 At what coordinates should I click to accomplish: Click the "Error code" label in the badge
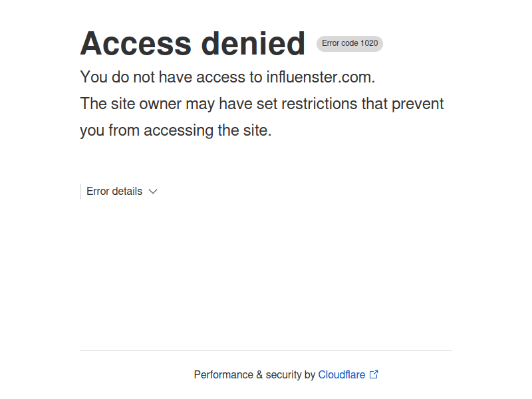340,44
